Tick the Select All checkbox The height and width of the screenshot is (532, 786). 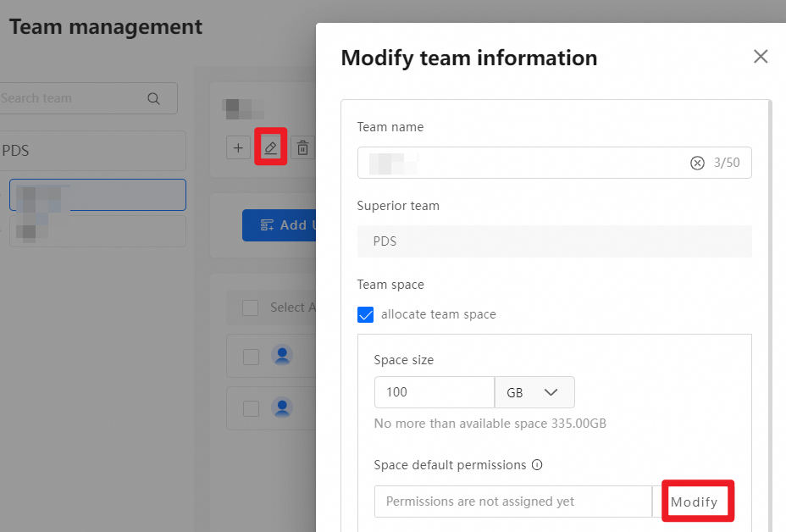(x=251, y=308)
